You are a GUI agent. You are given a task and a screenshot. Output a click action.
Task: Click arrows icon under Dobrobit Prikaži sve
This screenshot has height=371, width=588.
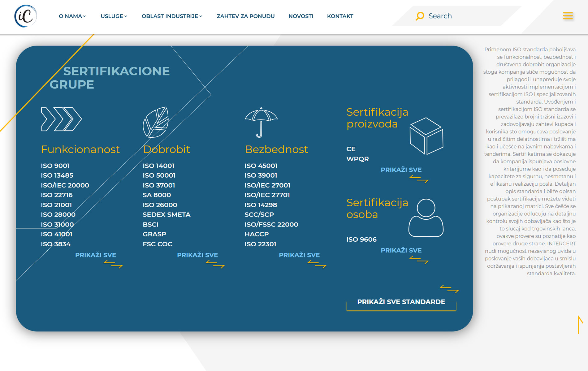tap(215, 264)
